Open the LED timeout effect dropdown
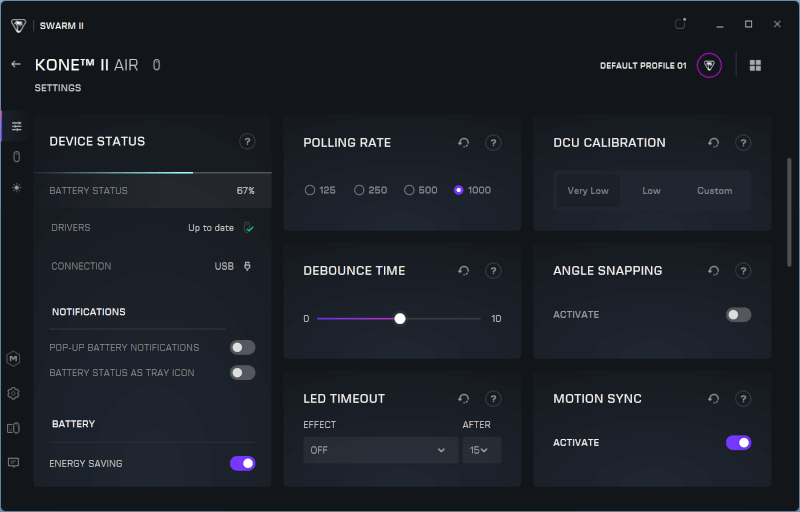This screenshot has height=512, width=800. point(381,450)
